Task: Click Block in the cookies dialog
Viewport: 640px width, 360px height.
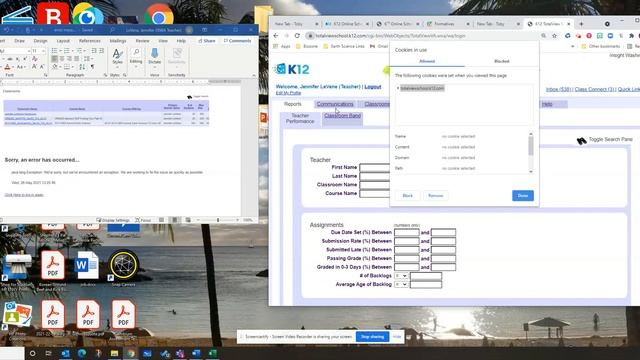Action: 407,196
